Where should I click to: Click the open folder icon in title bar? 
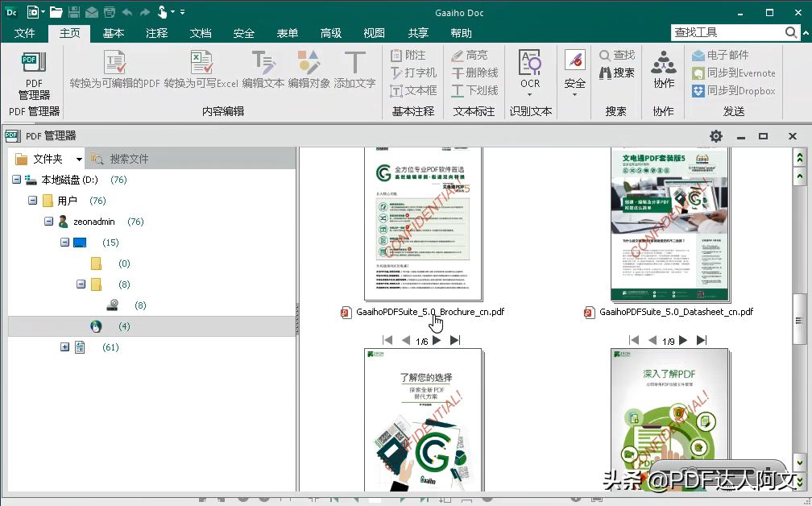(56, 12)
